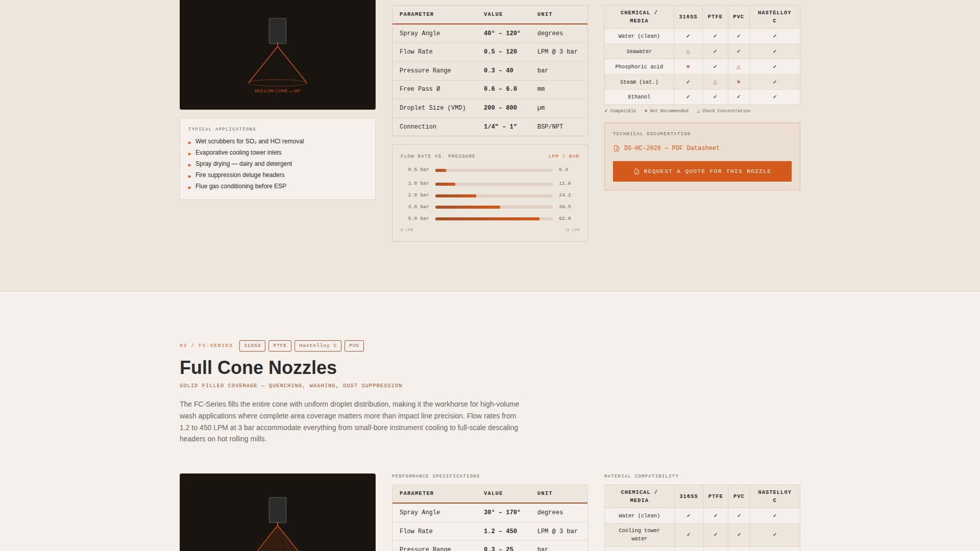Viewport: 980px width, 551px height.
Task: Click the triangle warning for Seawater under 316SS
Action: click(x=688, y=52)
